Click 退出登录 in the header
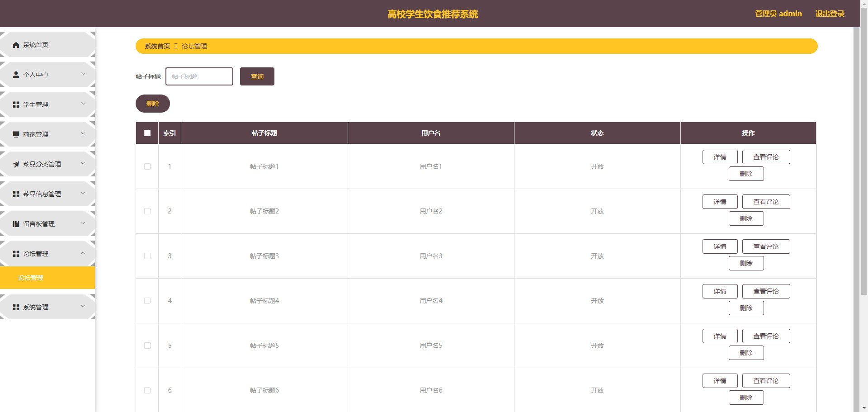Screen dimensions: 868x412 click(830, 14)
